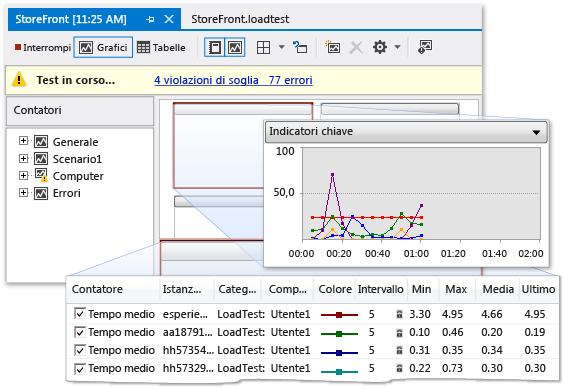Select the Max value 0.73 cell
The height and width of the screenshot is (388, 564).
pos(452,368)
